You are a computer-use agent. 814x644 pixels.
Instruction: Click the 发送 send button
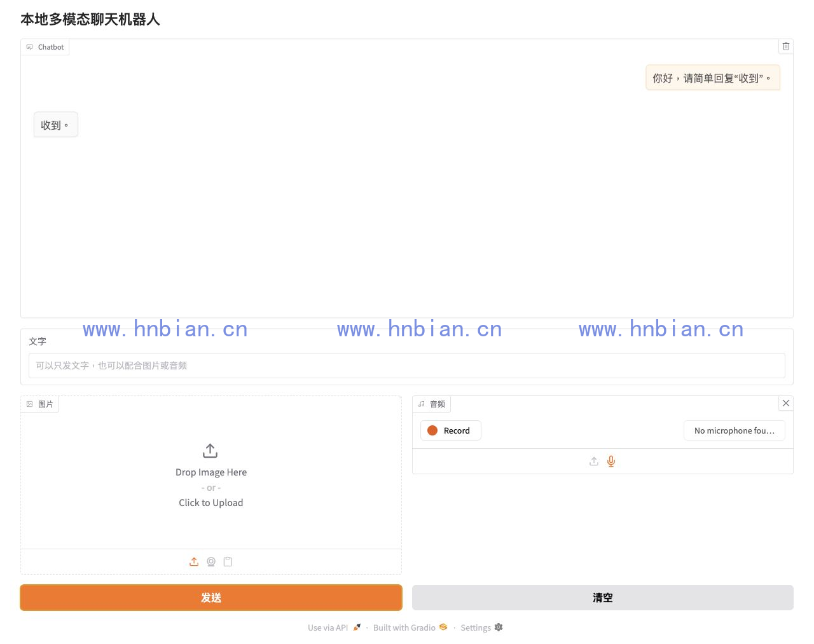point(211,598)
